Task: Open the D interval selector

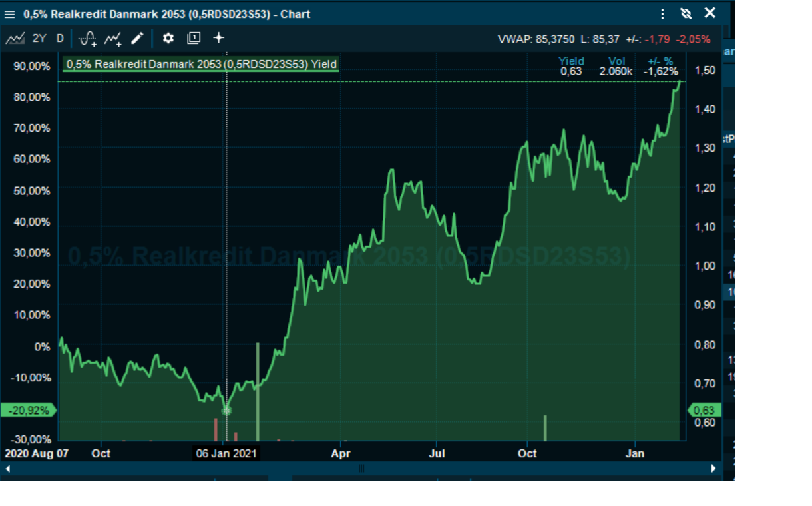Action: [60, 39]
